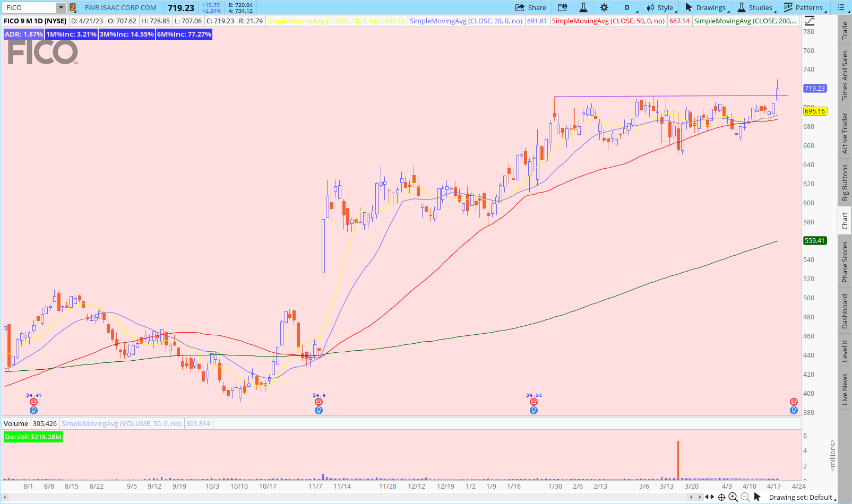
Task: Expand the Drawings dropdown
Action: 707,7
